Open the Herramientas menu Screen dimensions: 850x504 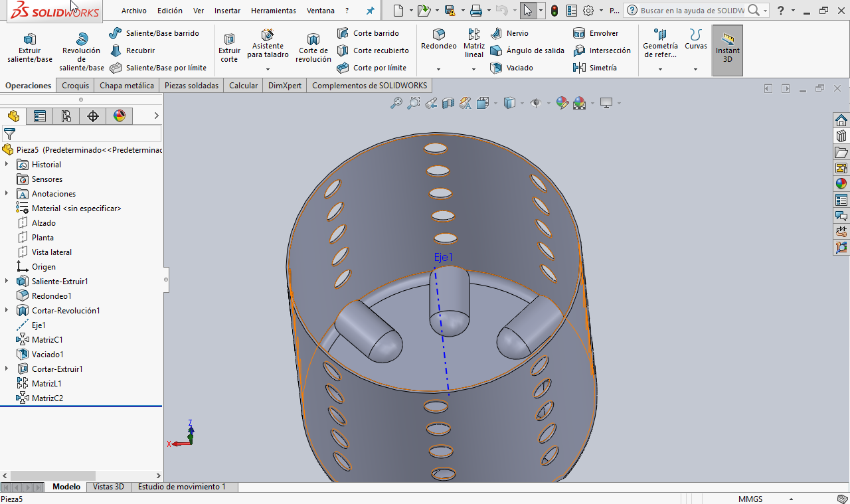coord(273,11)
